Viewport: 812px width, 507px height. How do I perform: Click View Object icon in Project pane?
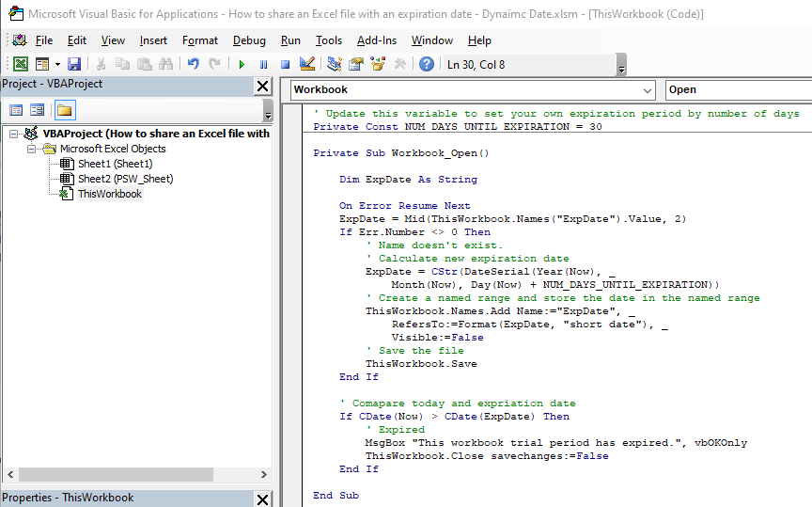point(38,110)
